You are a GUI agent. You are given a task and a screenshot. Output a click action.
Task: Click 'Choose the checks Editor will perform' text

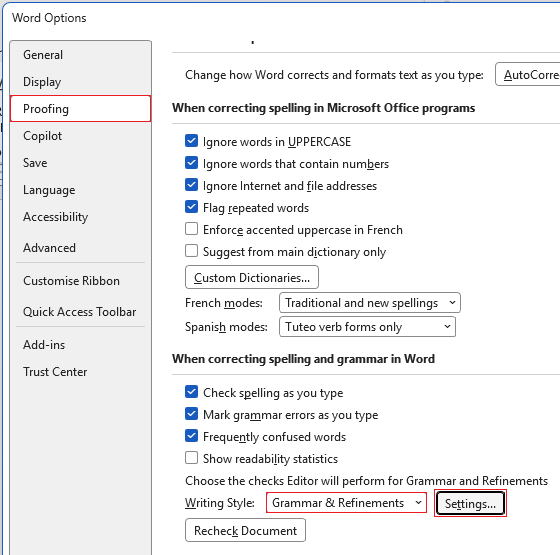(x=366, y=481)
